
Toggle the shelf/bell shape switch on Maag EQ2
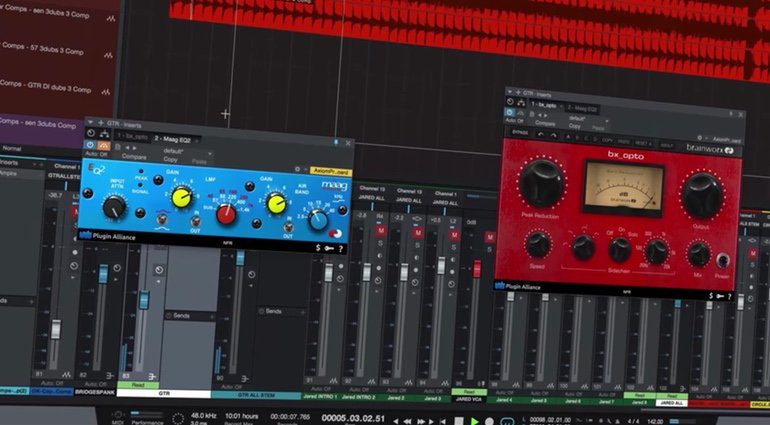click(162, 219)
